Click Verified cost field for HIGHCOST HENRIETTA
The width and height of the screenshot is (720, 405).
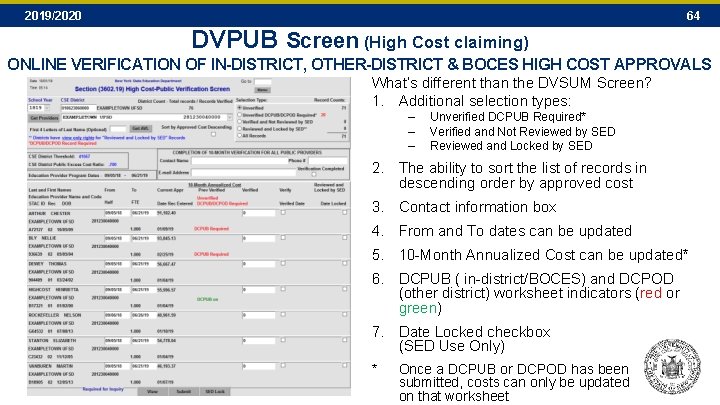(259, 290)
